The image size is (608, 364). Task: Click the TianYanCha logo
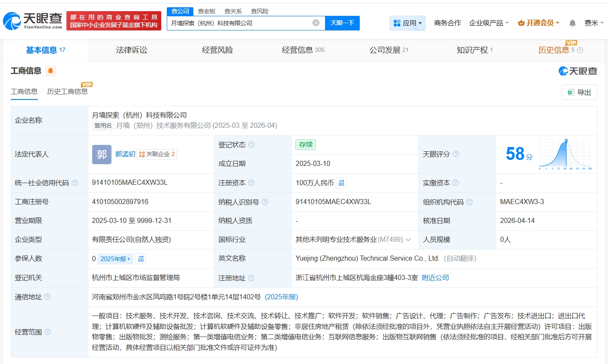pyautogui.click(x=33, y=21)
